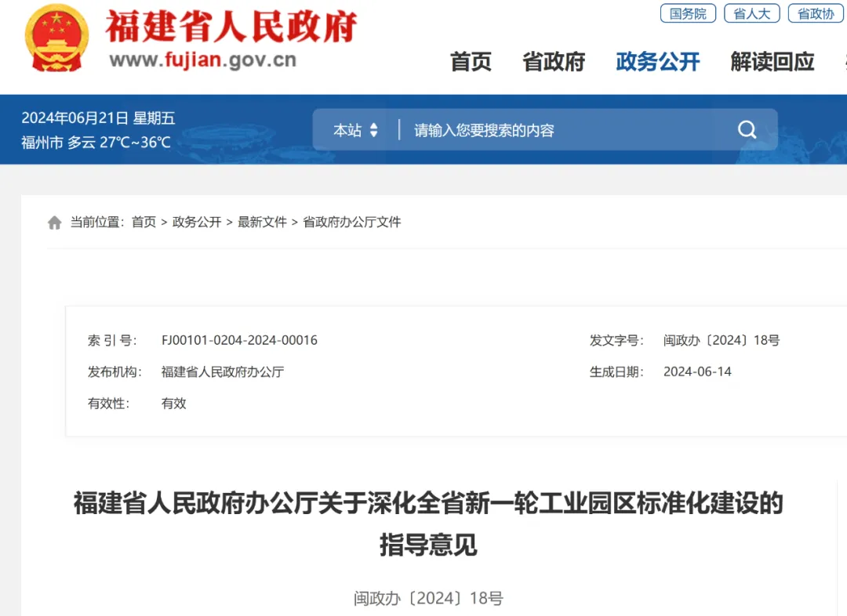Select the 政务公开 navigation tab

click(657, 62)
